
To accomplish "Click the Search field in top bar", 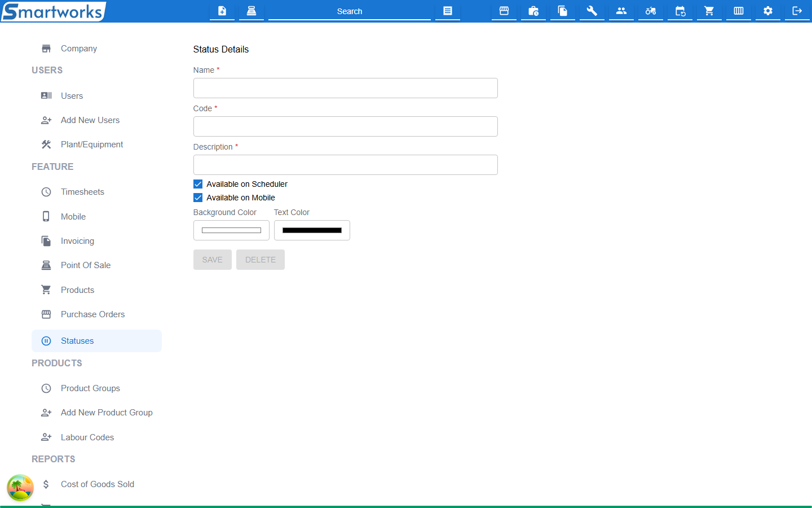I will tap(350, 11).
